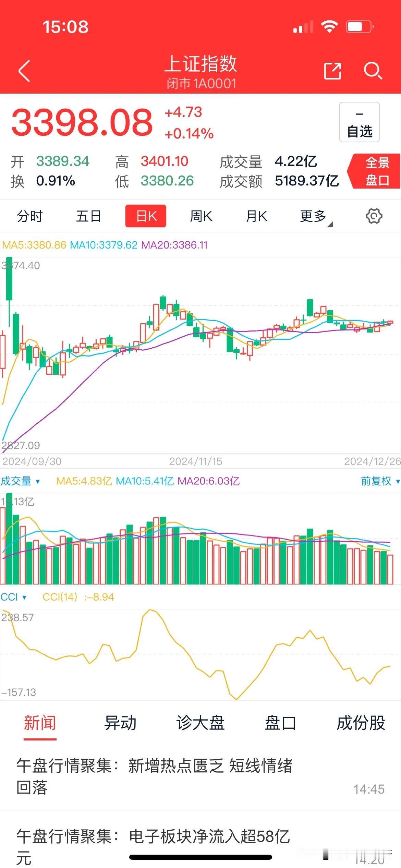Screen dimensions: 401x868
Task: Tap the MA20:3386.11 indicator label
Action: click(x=174, y=245)
